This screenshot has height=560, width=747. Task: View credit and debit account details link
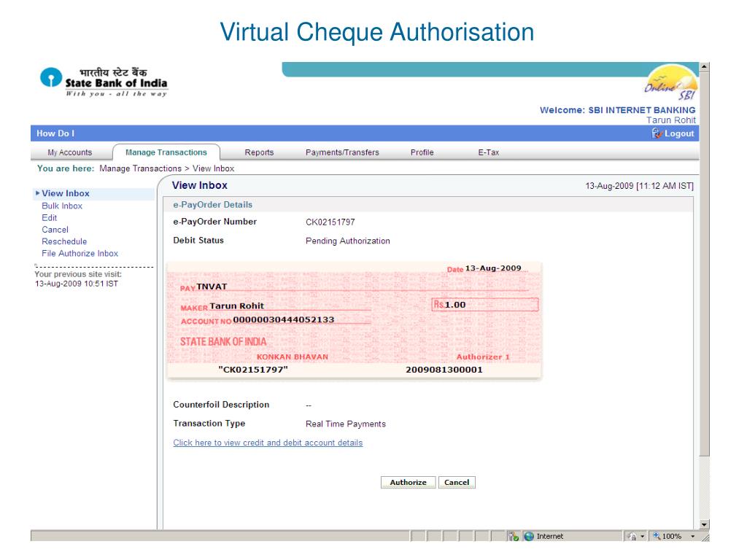click(268, 443)
